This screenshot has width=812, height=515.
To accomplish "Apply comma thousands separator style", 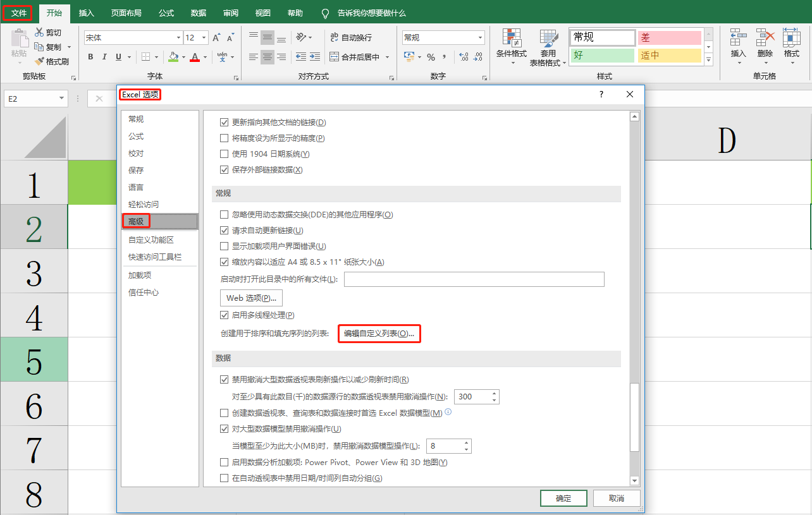I will click(x=445, y=58).
